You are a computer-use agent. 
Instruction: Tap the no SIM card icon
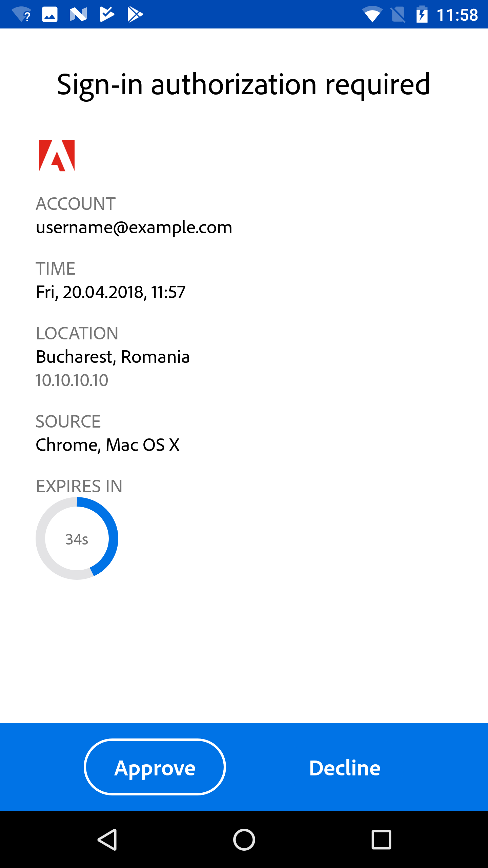pyautogui.click(x=398, y=15)
